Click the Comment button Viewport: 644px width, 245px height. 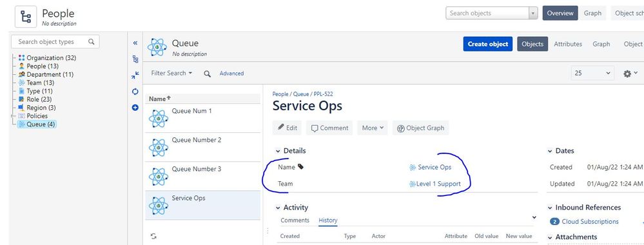tap(330, 128)
